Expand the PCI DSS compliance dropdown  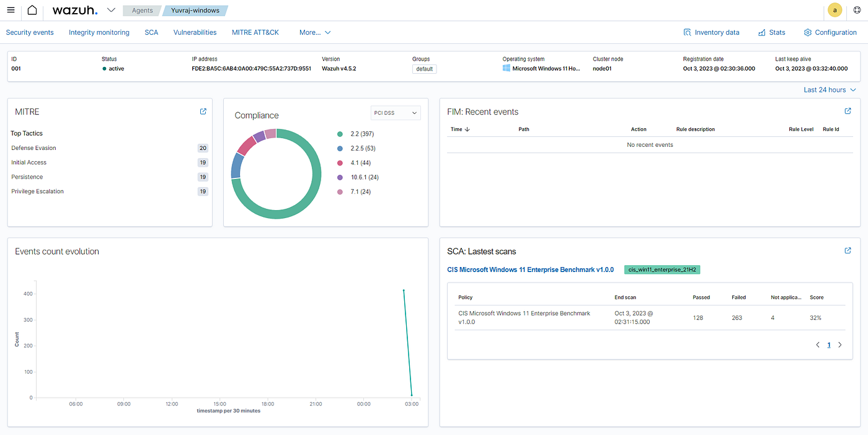(396, 113)
